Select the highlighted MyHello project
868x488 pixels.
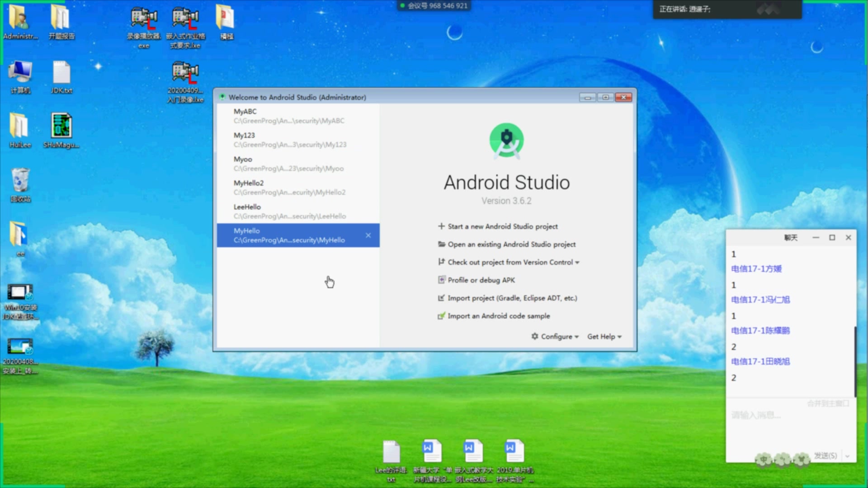point(298,235)
